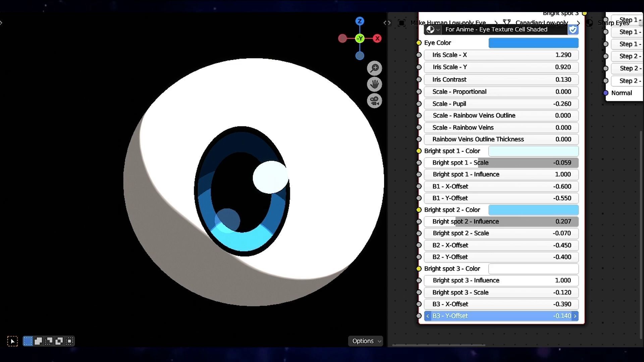Click the Bright spot 3 output socket at top
This screenshot has width=644, height=362.
pos(584,13)
